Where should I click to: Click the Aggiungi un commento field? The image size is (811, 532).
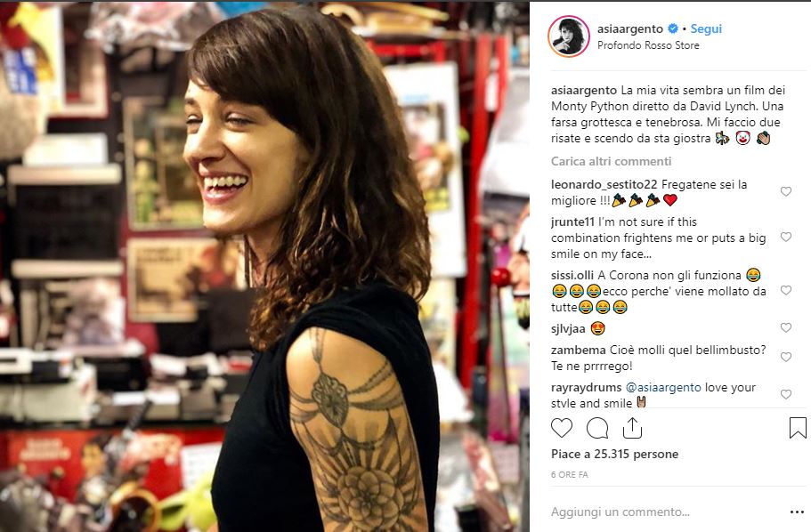(667, 512)
